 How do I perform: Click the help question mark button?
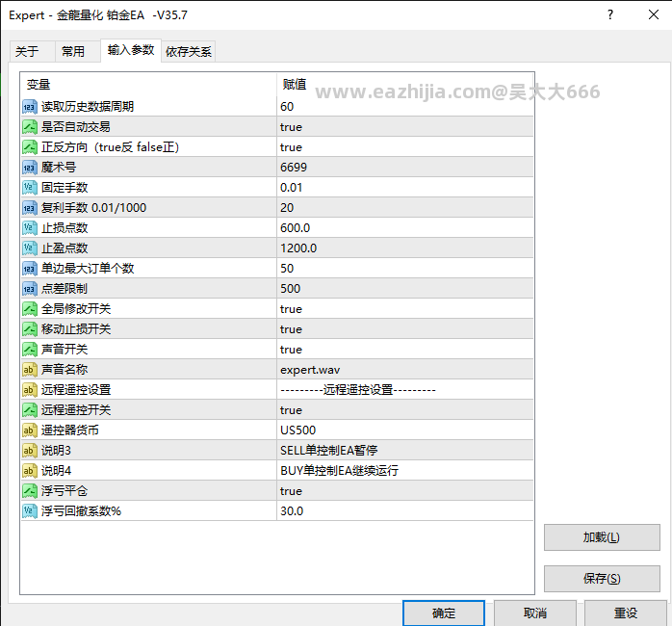point(610,15)
